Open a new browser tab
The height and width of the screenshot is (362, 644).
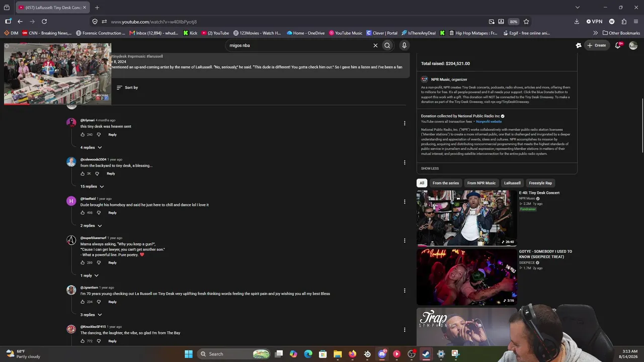pyautogui.click(x=97, y=8)
